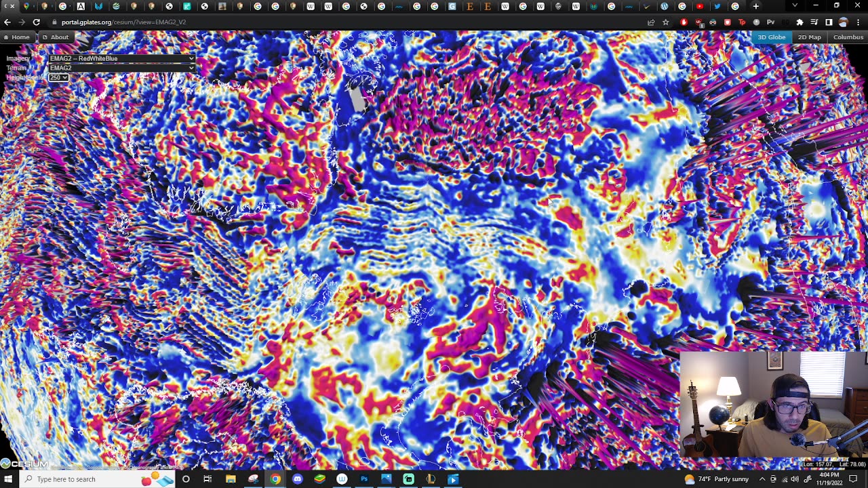Open the Height Scale 250 dropdown
Screen dimensions: 868x488
click(x=58, y=77)
